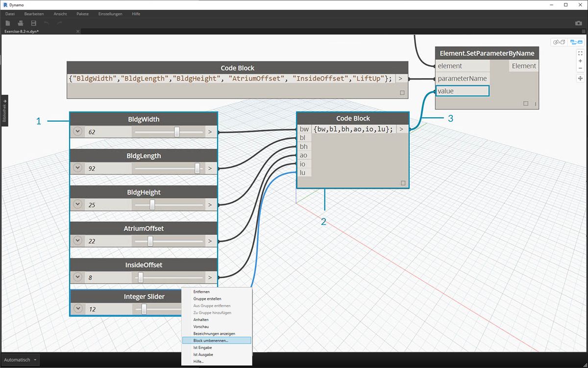Click the InsideOffset slider handle
Image resolution: width=588 pixels, height=368 pixels.
click(141, 277)
